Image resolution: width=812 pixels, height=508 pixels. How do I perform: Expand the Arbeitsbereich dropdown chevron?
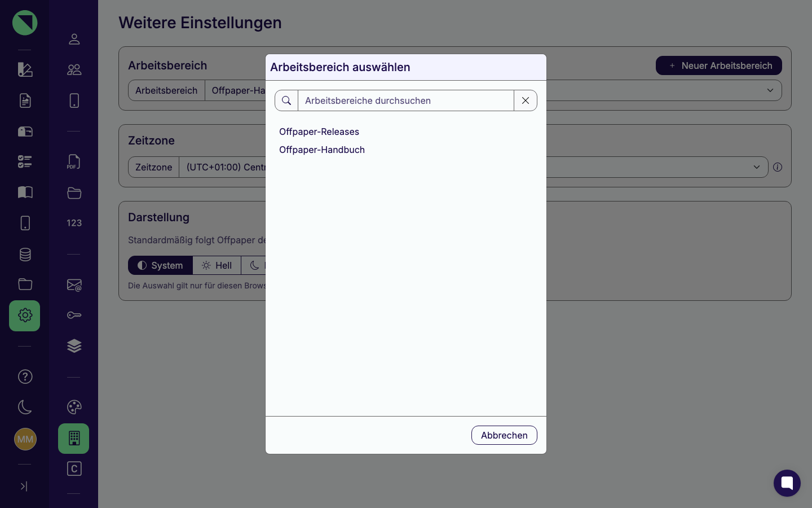coord(770,90)
